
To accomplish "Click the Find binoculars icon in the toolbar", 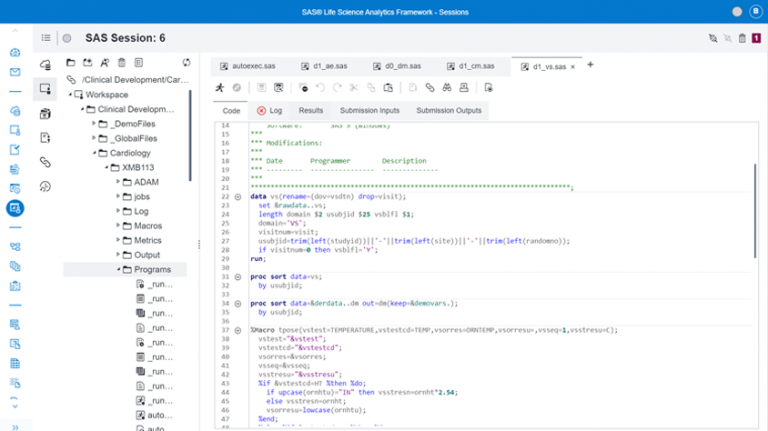I will (449, 88).
